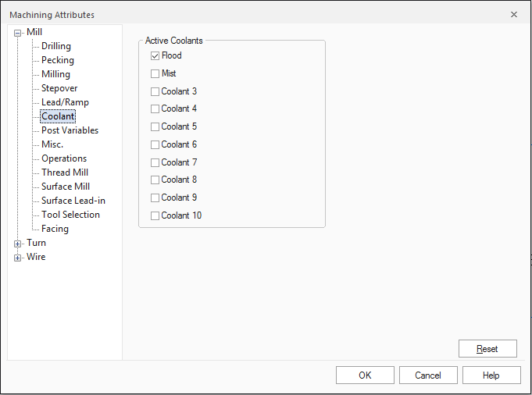The width and height of the screenshot is (532, 395).
Task: Expand the Wire tree node
Action: click(x=18, y=258)
